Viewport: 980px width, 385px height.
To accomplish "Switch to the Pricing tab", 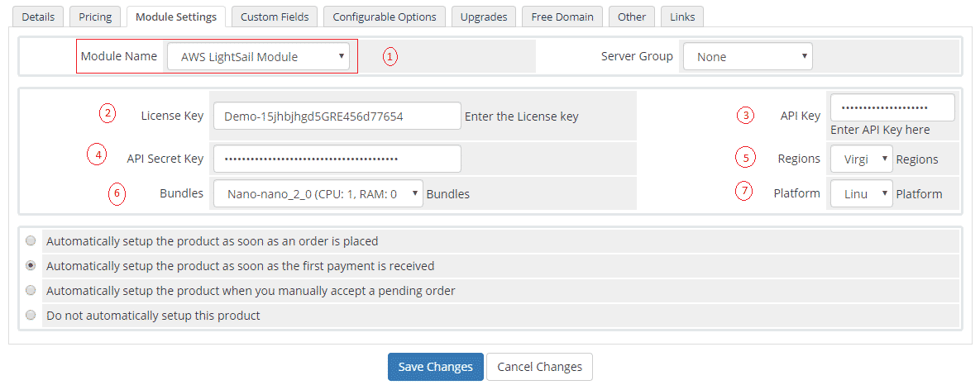I will pyautogui.click(x=95, y=17).
